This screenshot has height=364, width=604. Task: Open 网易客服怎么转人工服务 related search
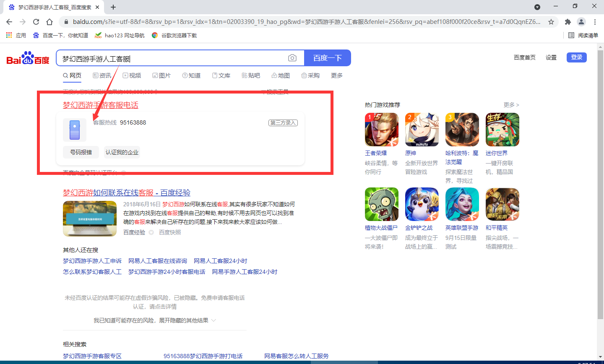click(297, 356)
